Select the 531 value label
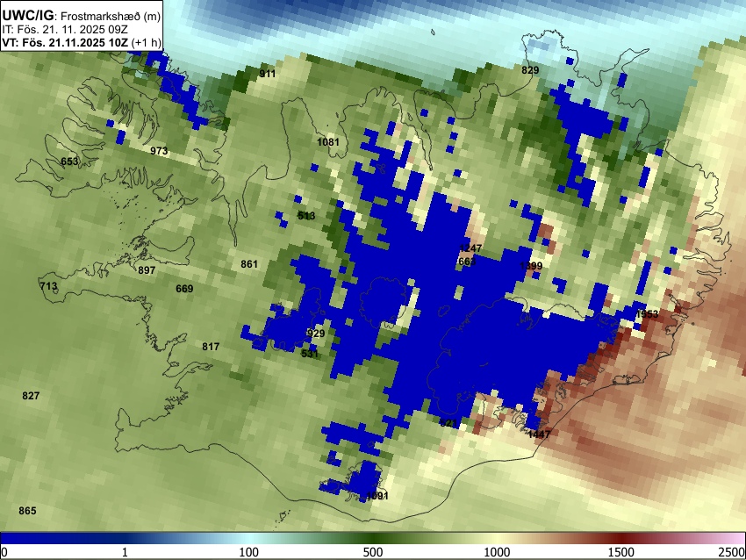Viewport: 746px width, 560px height. pos(310,354)
